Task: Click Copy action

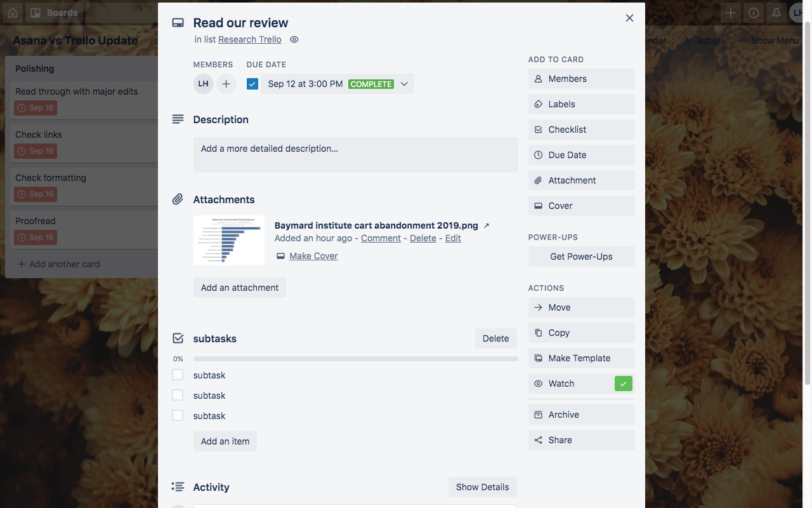Action: pyautogui.click(x=581, y=333)
